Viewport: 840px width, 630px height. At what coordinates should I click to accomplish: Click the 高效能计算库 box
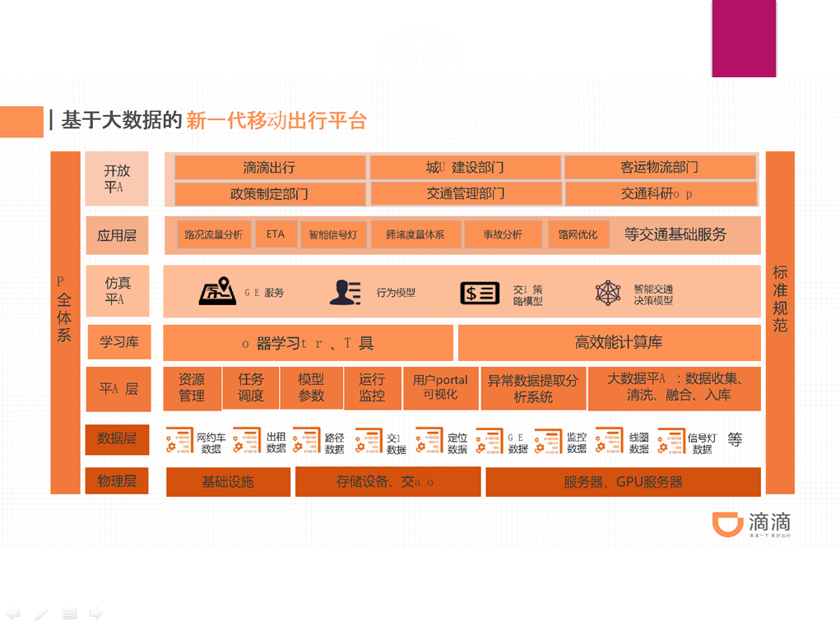coord(609,342)
